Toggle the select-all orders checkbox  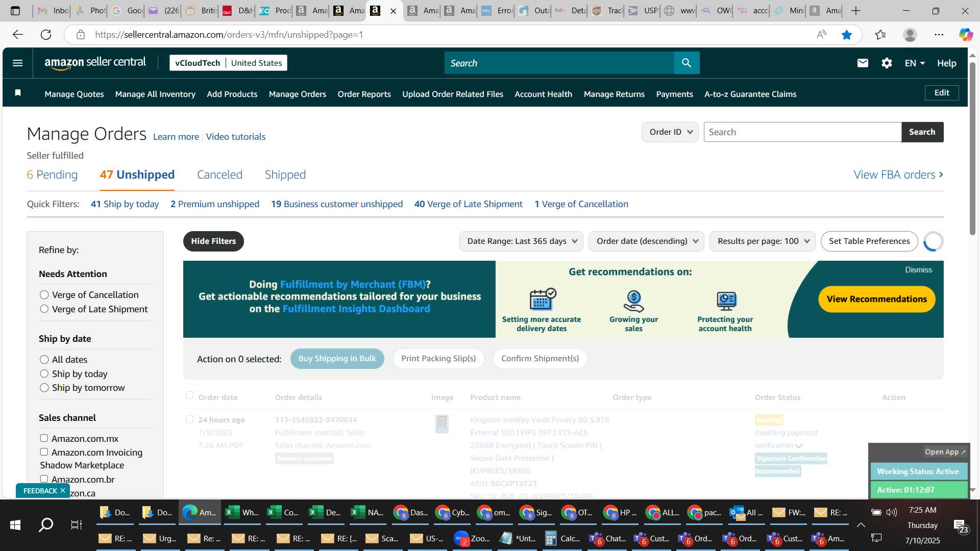coord(189,395)
